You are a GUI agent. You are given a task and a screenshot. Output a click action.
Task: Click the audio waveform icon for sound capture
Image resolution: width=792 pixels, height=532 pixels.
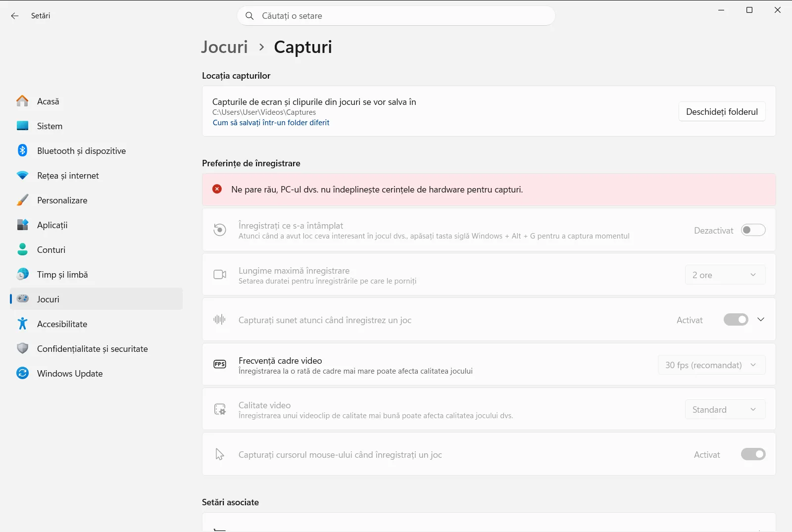(220, 320)
